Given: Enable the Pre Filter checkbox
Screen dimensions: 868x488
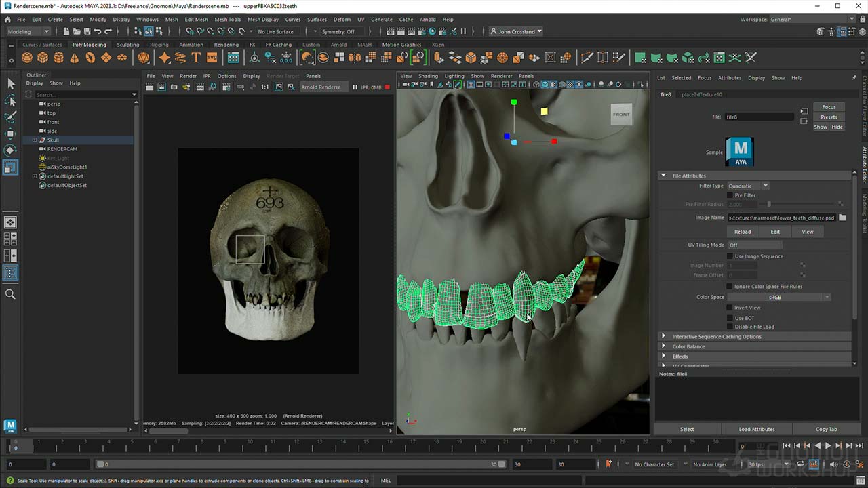Looking at the screenshot, I should pos(730,195).
